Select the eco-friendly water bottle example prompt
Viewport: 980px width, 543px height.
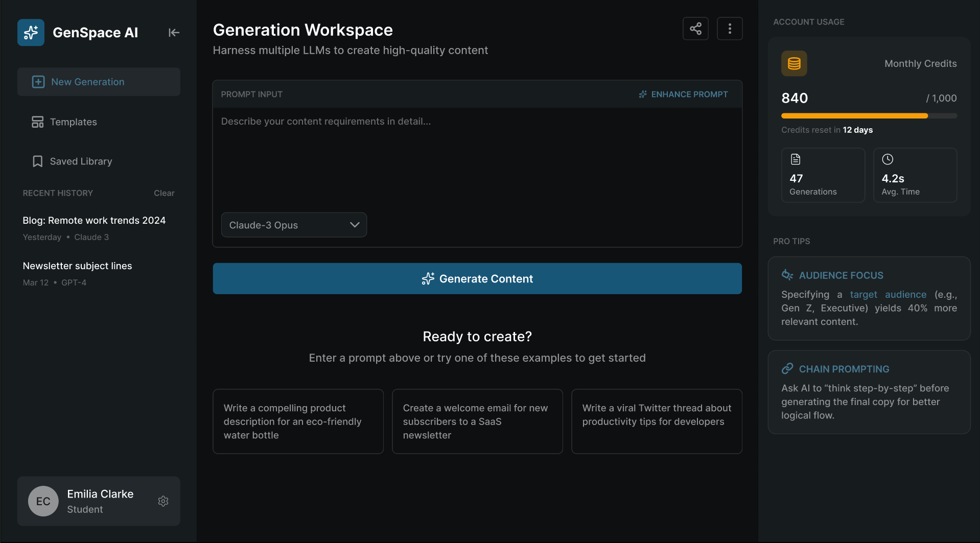tap(298, 421)
